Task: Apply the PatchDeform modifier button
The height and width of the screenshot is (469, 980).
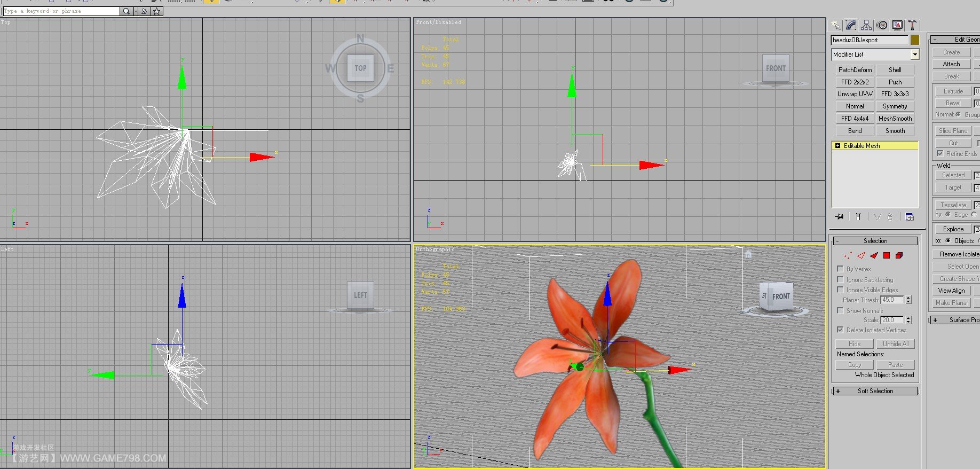Action: click(855, 69)
